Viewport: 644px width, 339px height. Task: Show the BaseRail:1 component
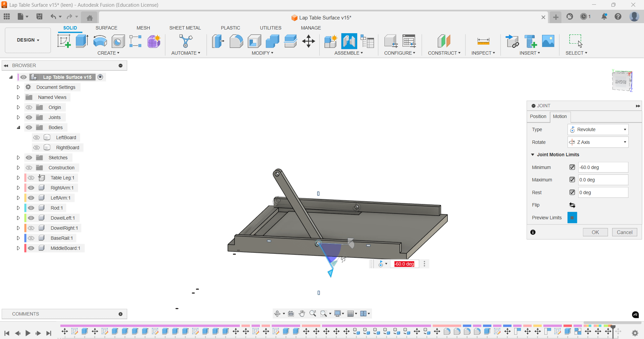31,238
